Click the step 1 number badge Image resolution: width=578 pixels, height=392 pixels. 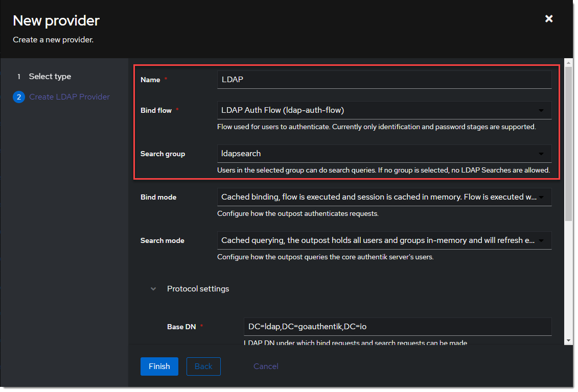tap(19, 77)
